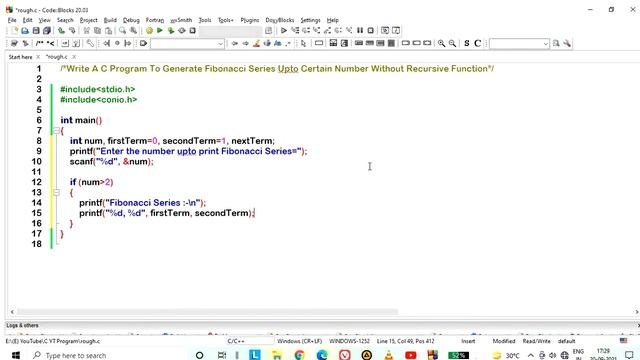Click line 15 printf firstTerm code
The width and height of the screenshot is (640, 360).
tap(167, 213)
